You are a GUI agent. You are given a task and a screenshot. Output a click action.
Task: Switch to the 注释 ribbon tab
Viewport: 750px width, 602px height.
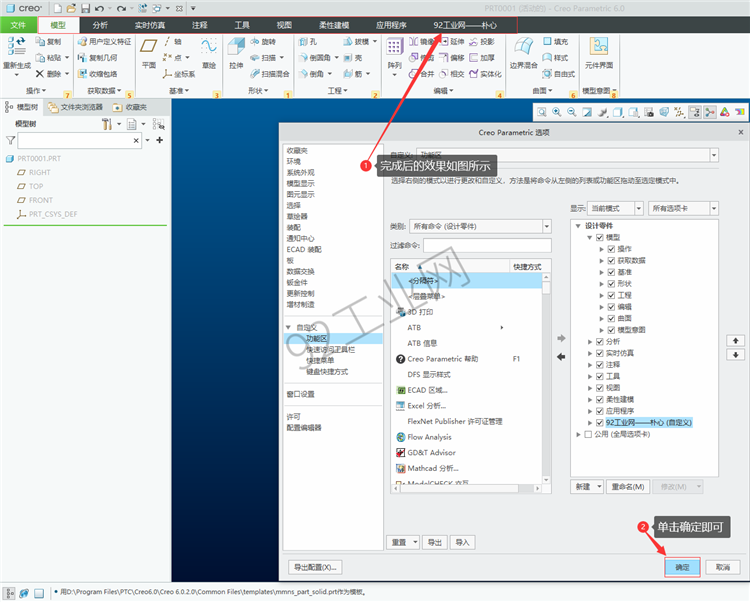(199, 25)
